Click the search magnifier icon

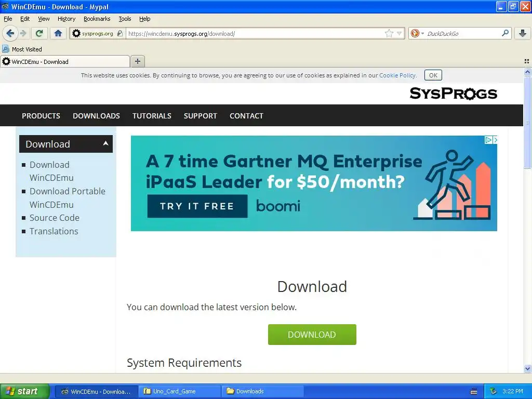(x=505, y=33)
